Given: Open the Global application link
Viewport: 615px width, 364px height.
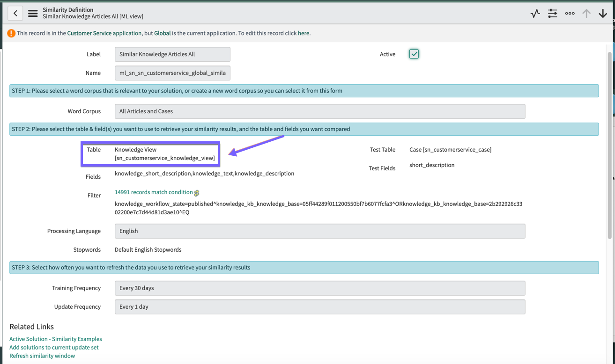Looking at the screenshot, I should pyautogui.click(x=162, y=33).
